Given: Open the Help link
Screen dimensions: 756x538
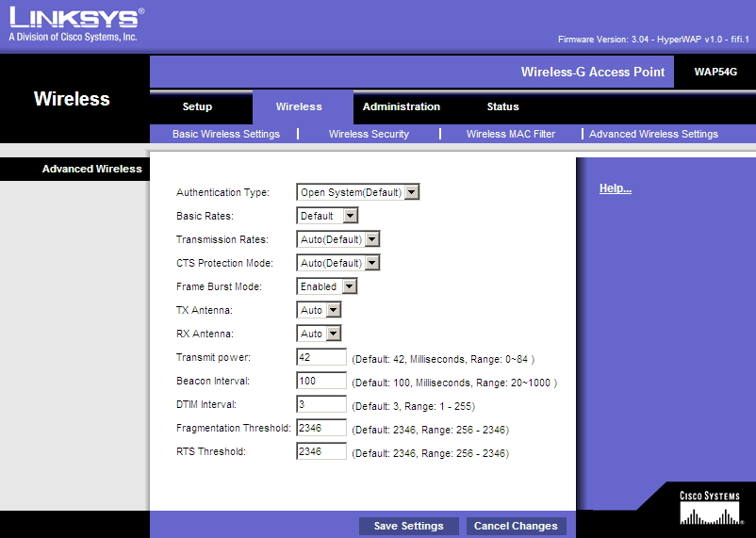Looking at the screenshot, I should tap(615, 189).
